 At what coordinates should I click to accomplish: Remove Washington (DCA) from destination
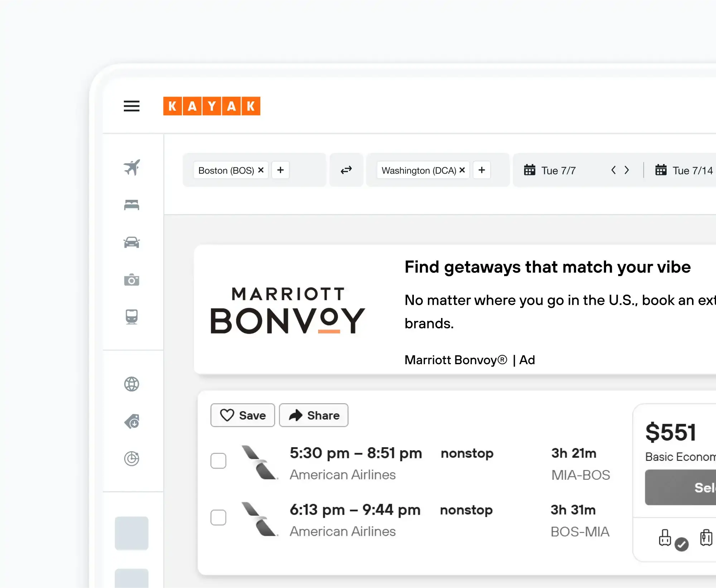[x=462, y=170]
